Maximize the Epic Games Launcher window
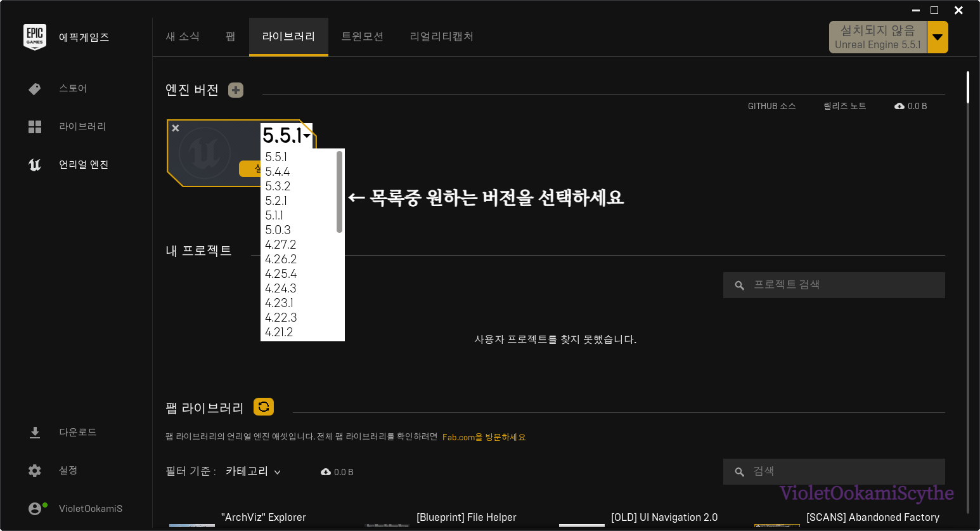This screenshot has width=980, height=531. 934,10
